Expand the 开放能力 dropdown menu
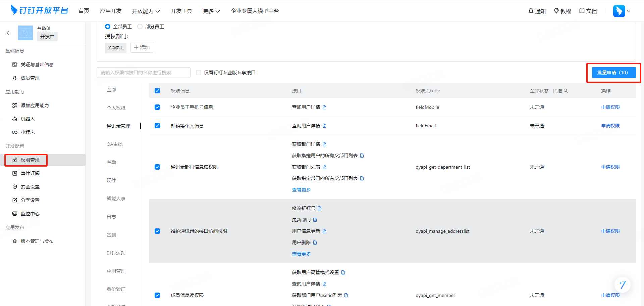644x306 pixels. [146, 11]
